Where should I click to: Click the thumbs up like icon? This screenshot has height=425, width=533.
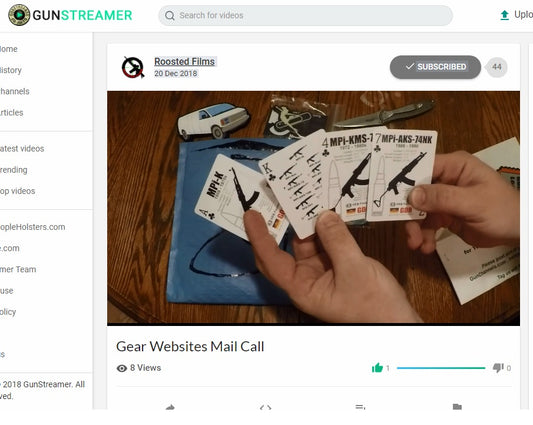[x=377, y=368]
